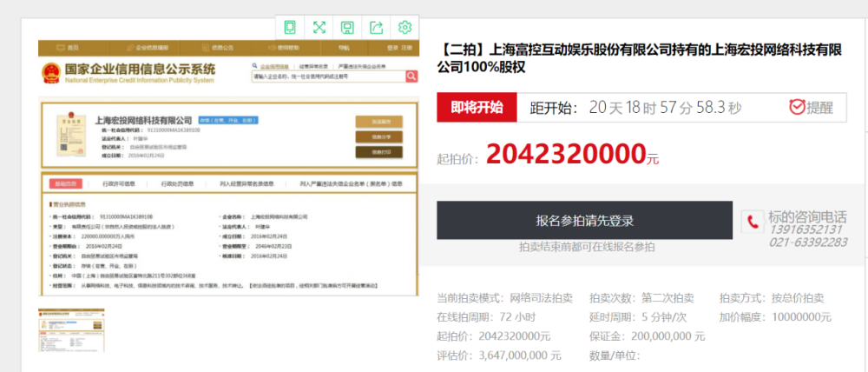Switch to 行政处罚信息 tab
Screen dimensions: 868x372
pos(178,183)
